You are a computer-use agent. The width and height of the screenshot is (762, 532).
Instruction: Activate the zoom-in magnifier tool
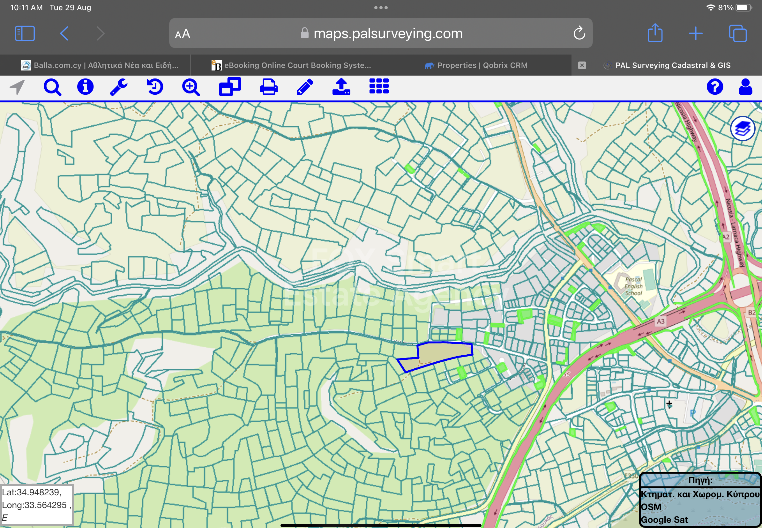click(x=191, y=88)
